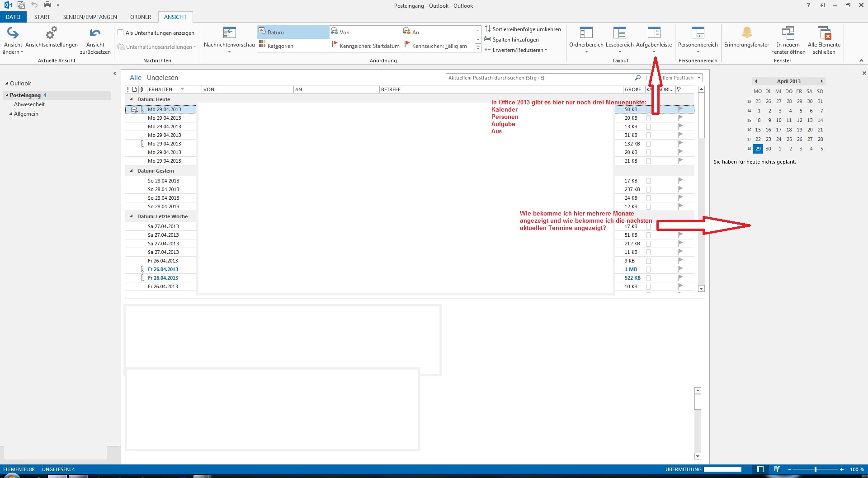This screenshot has height=478, width=868.
Task: Click the search magnifier in mailbox search
Action: tap(637, 78)
